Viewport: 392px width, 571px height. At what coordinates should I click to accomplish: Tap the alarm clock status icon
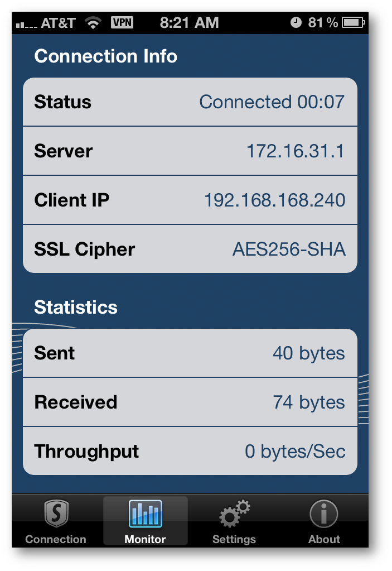click(x=296, y=23)
